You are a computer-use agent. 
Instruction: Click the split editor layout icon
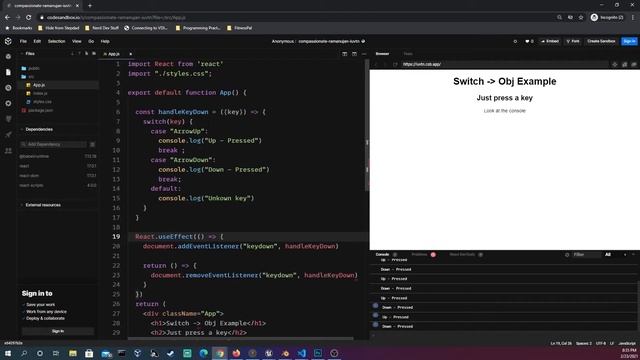344,54
